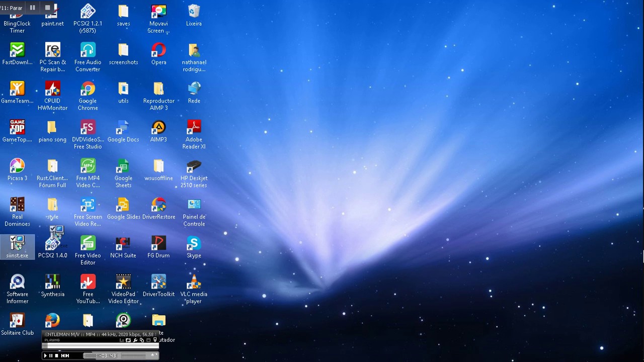
Task: Open the style folder
Action: click(x=52, y=209)
